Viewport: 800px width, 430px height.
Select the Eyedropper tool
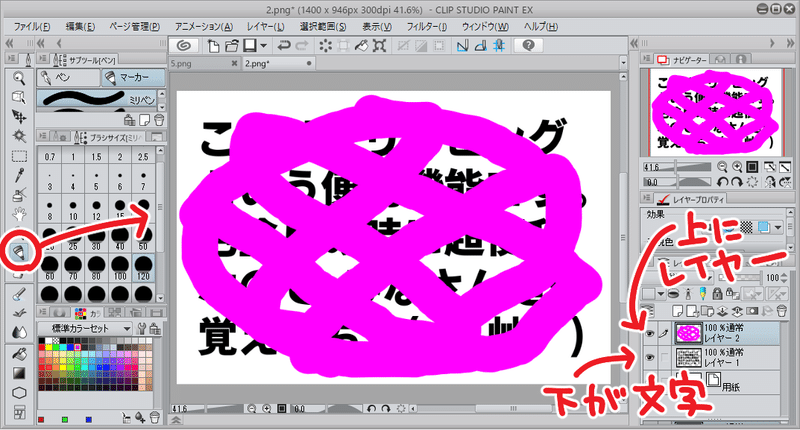[x=19, y=175]
